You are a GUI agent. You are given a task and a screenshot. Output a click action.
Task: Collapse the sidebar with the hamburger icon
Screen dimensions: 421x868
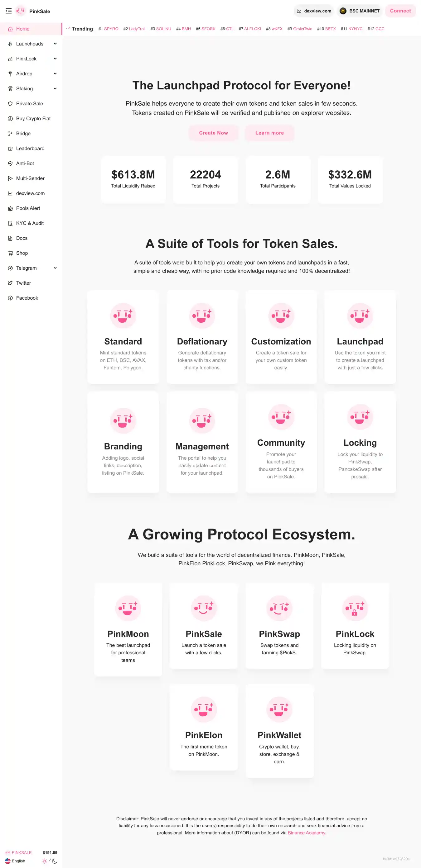tap(9, 11)
